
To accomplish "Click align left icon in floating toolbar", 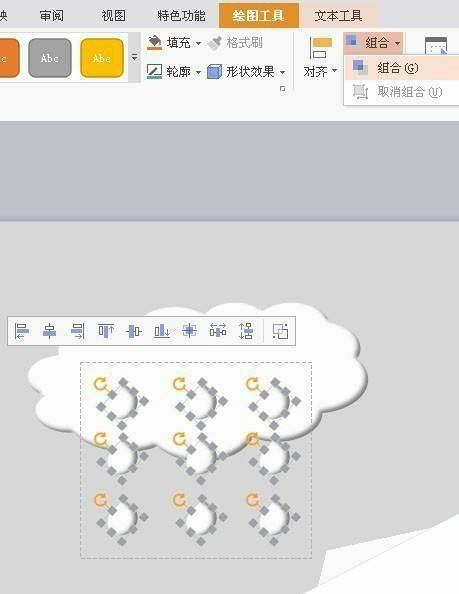I will point(22,331).
